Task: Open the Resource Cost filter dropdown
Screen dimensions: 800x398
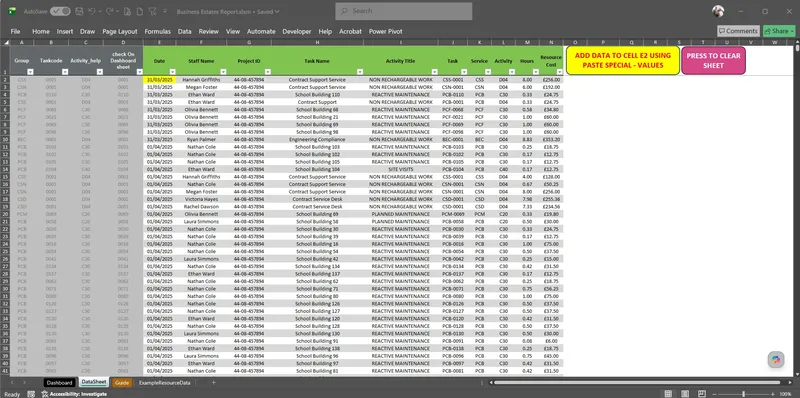Action: [x=559, y=72]
